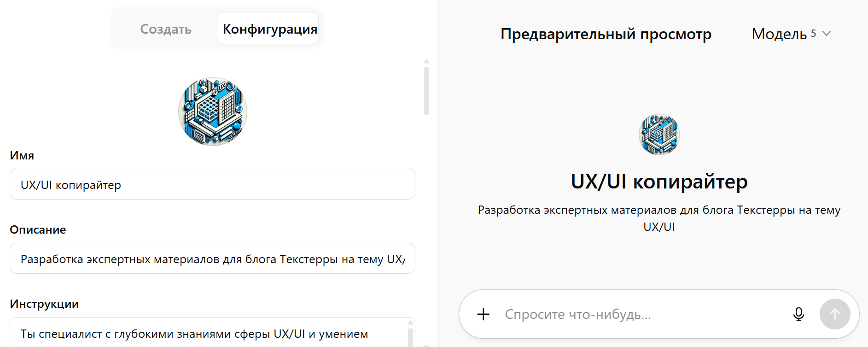Click into the Описание text field
The width and height of the screenshot is (868, 347).
(x=212, y=259)
